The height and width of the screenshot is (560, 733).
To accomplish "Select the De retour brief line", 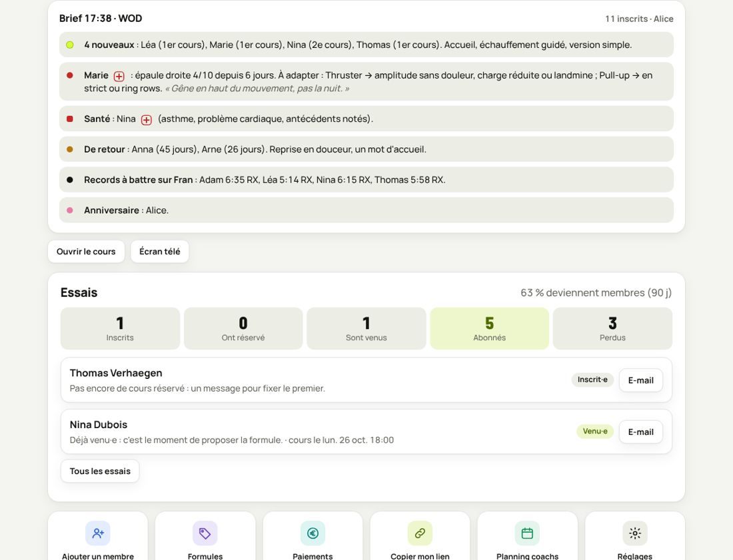I will click(x=366, y=149).
